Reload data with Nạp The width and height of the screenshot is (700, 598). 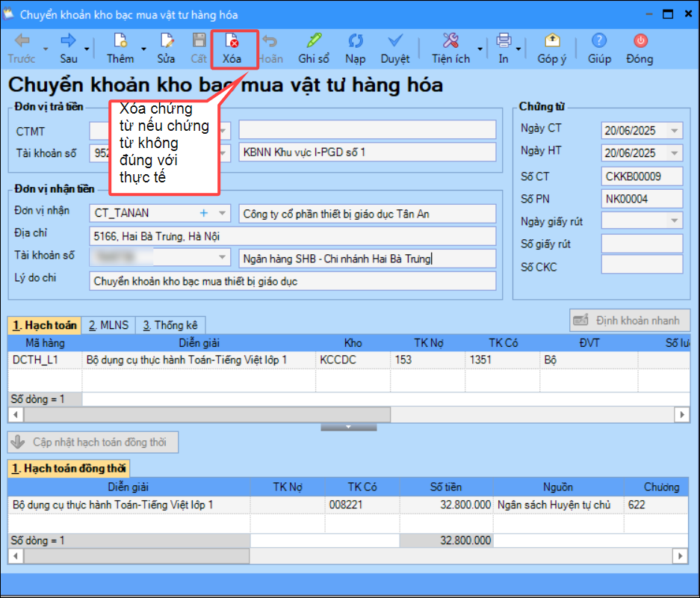pos(355,49)
